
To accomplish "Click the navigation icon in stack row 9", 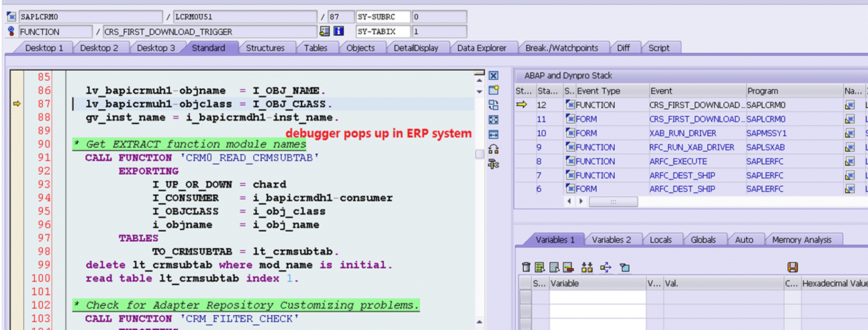I will point(850,147).
